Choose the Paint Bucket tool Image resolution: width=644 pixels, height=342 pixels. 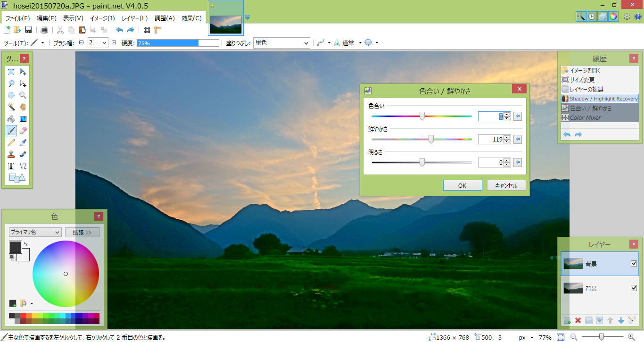[x=11, y=119]
